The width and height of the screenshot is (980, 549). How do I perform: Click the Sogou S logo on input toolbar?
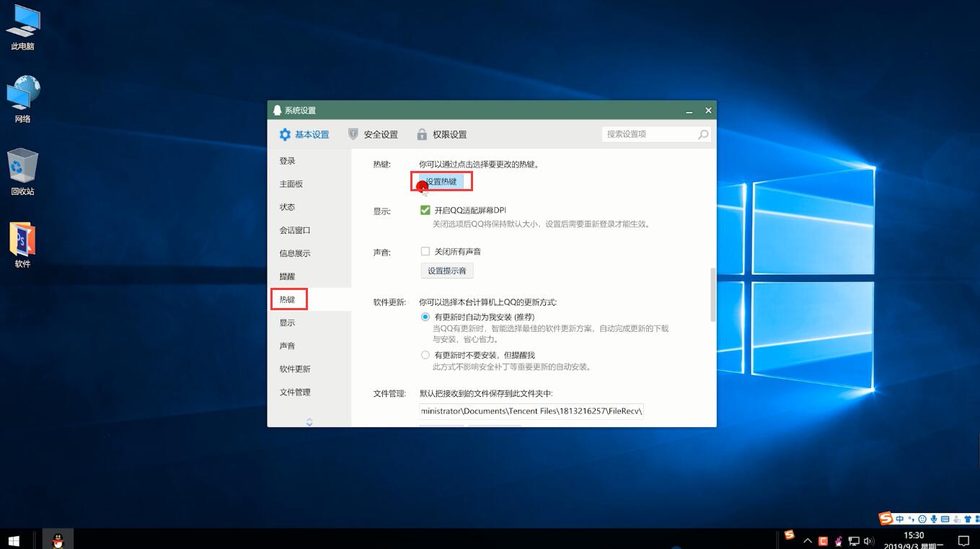click(x=886, y=519)
